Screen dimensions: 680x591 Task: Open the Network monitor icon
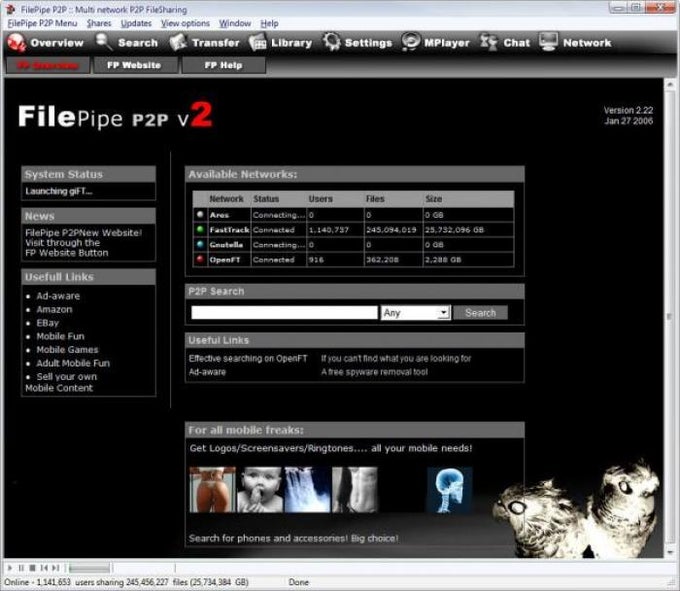[x=548, y=42]
